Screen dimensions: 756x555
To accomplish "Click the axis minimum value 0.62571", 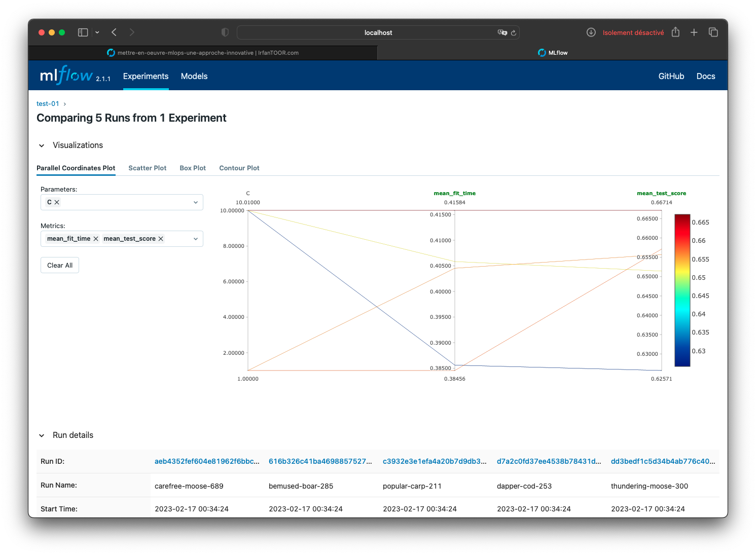I will coord(662,379).
